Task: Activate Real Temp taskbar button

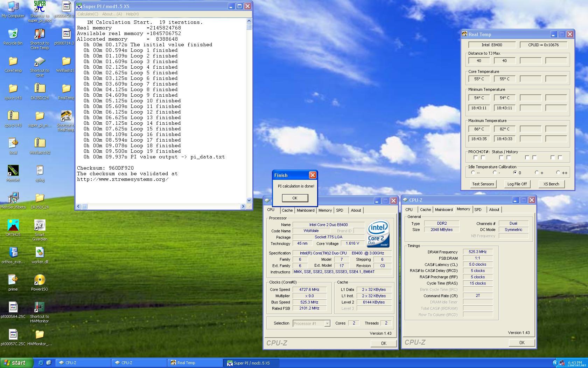Action: point(195,363)
